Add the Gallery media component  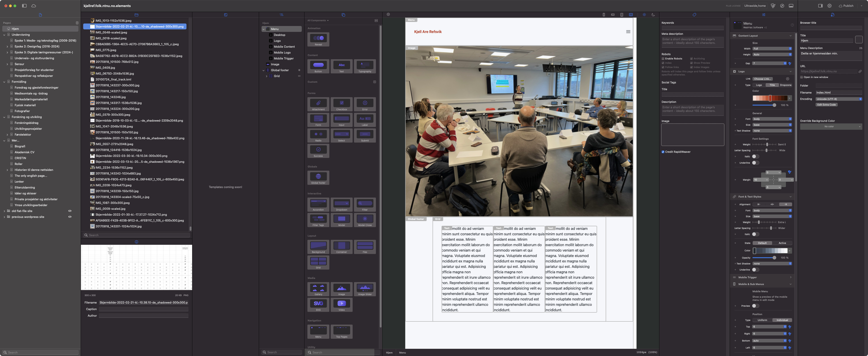point(318,289)
